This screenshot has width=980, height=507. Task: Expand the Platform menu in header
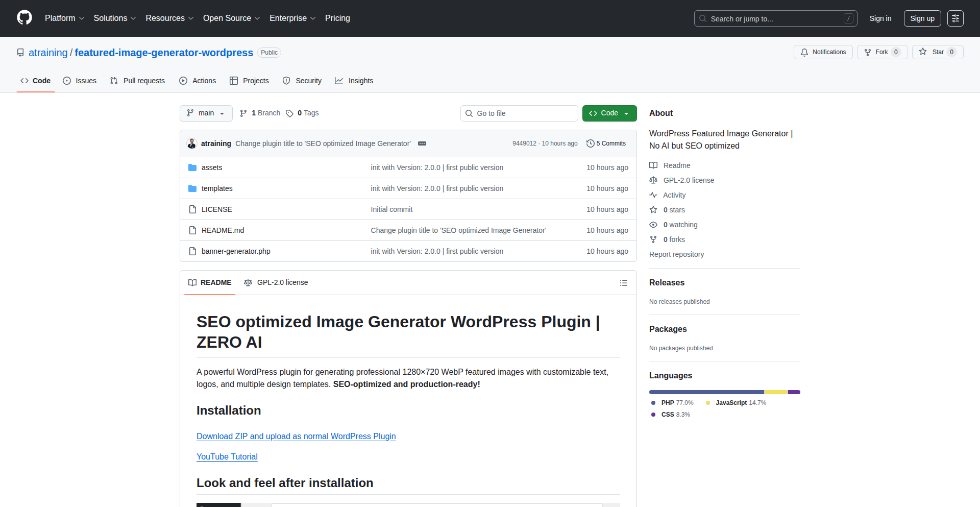coord(64,18)
